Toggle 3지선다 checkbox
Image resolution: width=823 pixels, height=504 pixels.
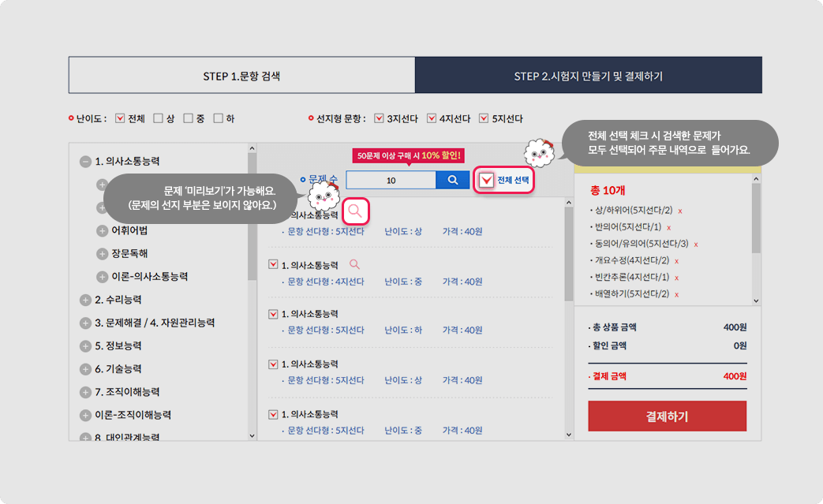pyautogui.click(x=379, y=118)
